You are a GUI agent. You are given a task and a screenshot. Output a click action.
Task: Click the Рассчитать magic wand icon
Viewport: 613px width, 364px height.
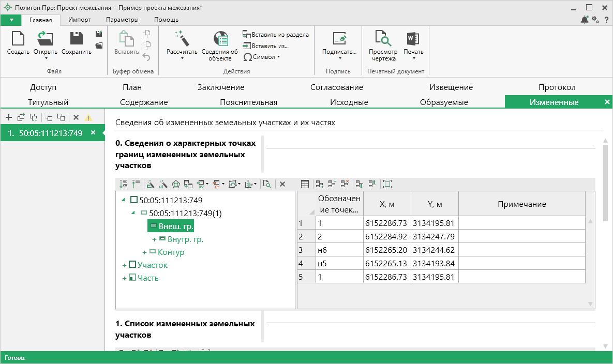(182, 39)
